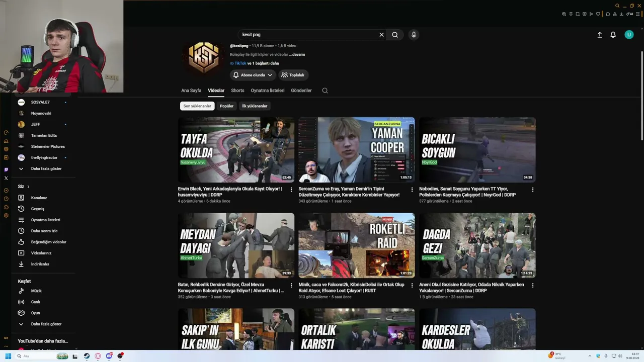Click the YouTube search input field
Screen dimensions: 644x362
309,35
